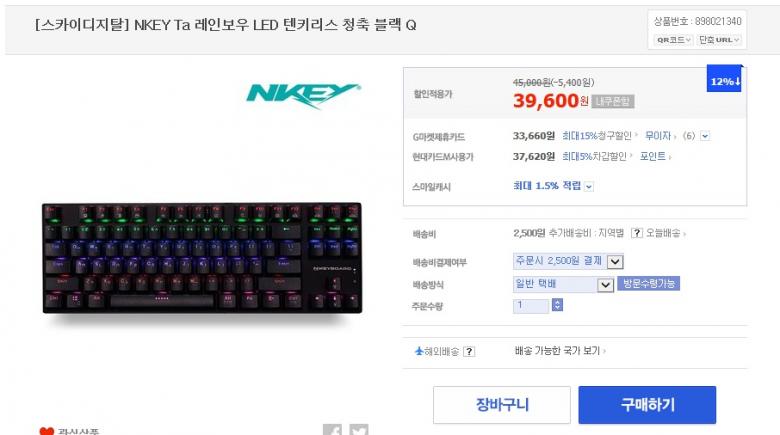The image size is (780, 435).
Task: Expand the 스마일캐시 최대 1.5% 적립 details
Action: (x=588, y=187)
